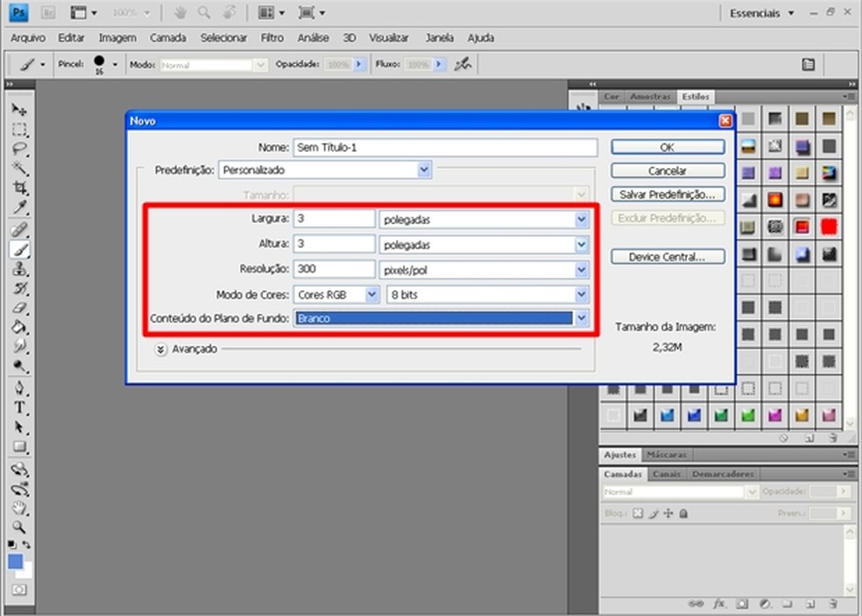Viewport: 862px width, 616px height.
Task: Choose the Pen tool
Action: coord(20,388)
